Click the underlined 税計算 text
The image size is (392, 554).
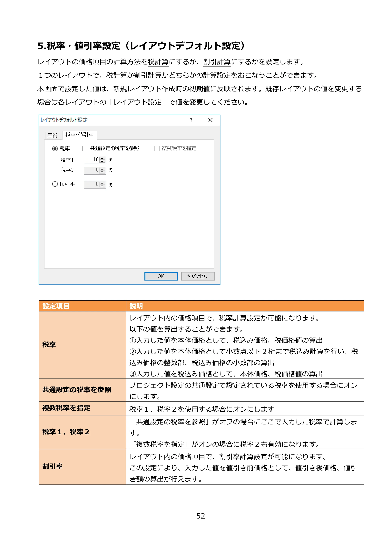[x=158, y=62]
